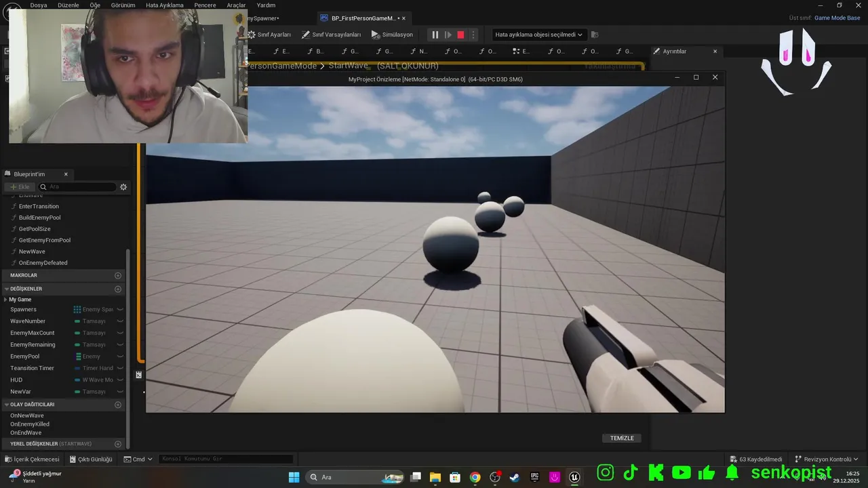Pause the running simulation
Viewport: 868px width, 488px height.
pos(435,35)
